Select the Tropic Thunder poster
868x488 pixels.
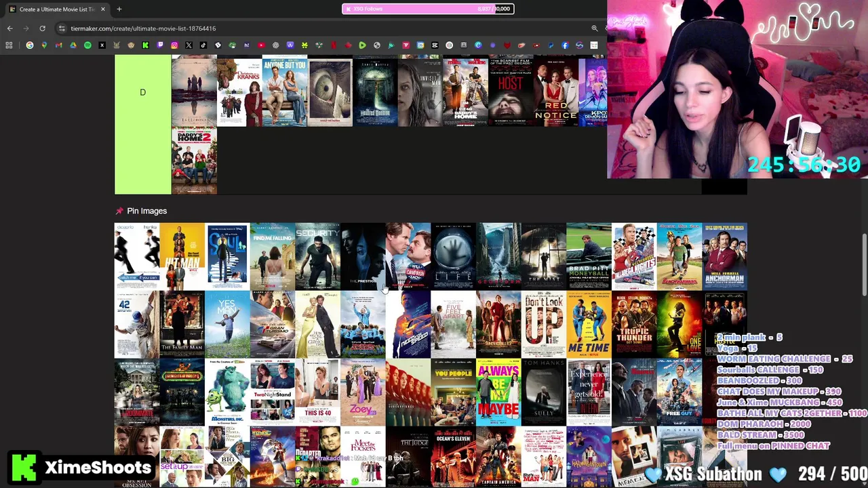(x=634, y=324)
